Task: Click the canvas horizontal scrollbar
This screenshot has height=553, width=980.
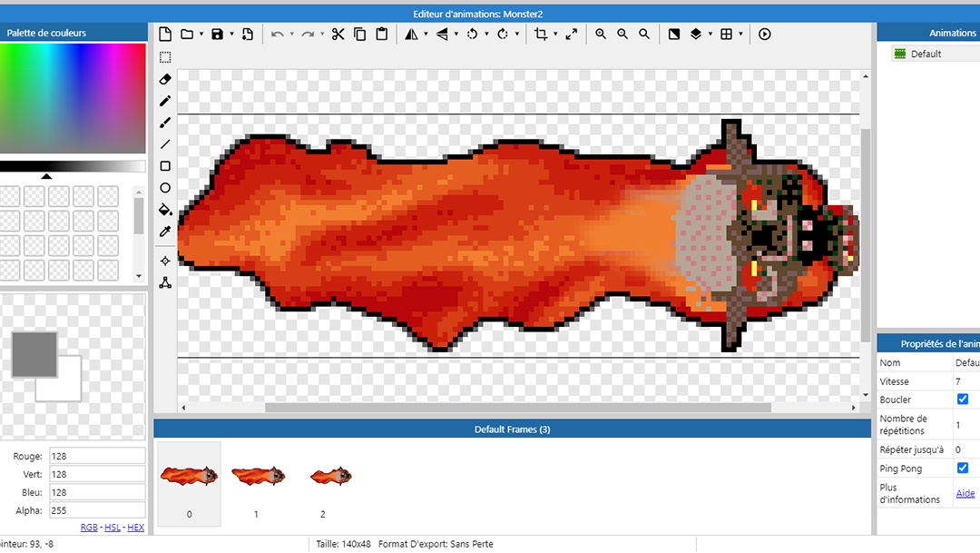Action: [x=518, y=407]
